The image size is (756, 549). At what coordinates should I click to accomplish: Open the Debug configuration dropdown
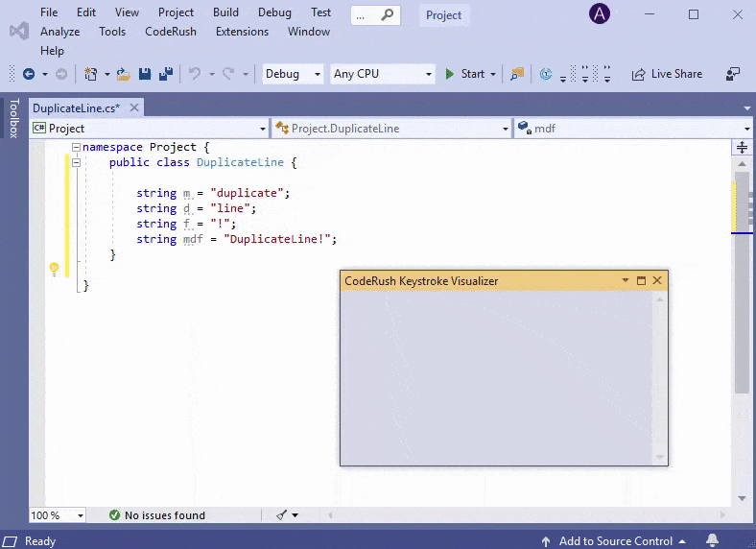tap(293, 74)
